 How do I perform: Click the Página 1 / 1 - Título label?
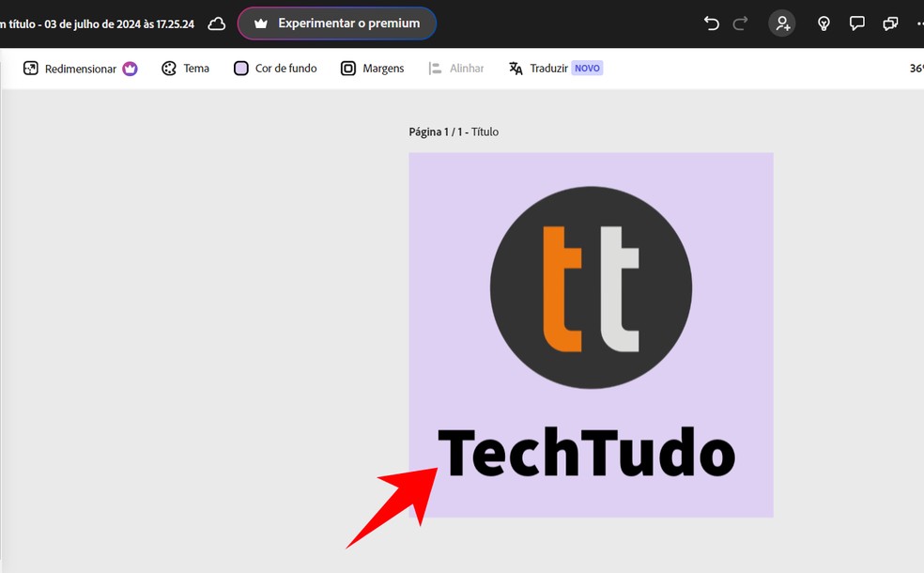tap(454, 132)
